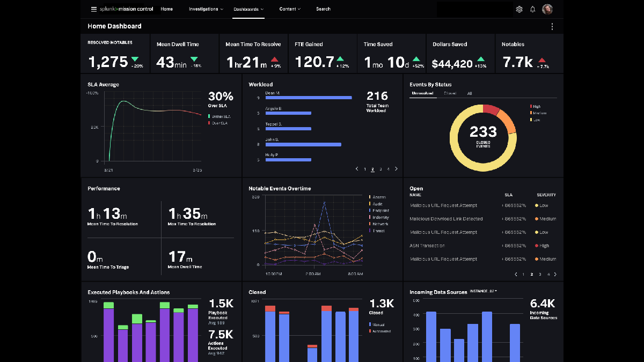Switch to Closed tab in Events By Status
This screenshot has height=362, width=644.
(450, 93)
